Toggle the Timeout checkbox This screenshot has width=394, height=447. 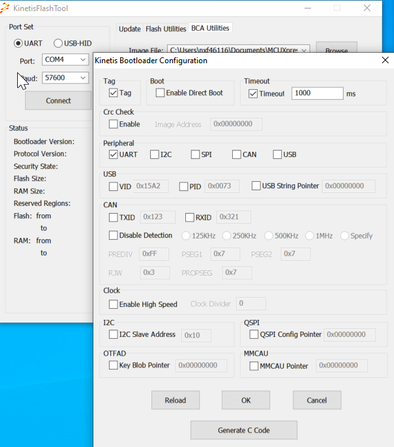click(253, 94)
